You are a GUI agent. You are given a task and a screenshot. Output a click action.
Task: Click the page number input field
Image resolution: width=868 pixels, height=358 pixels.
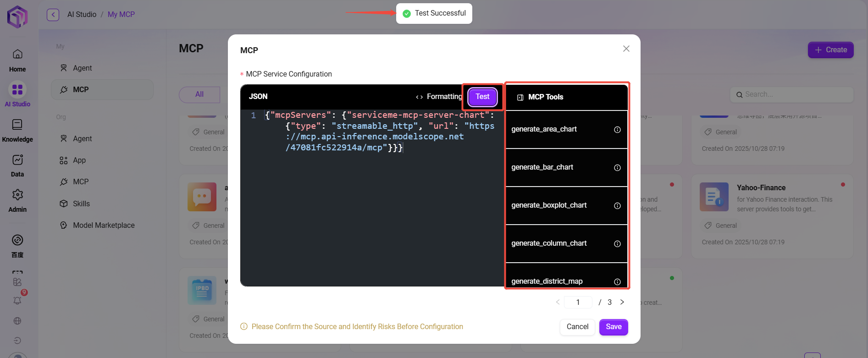coord(578,302)
